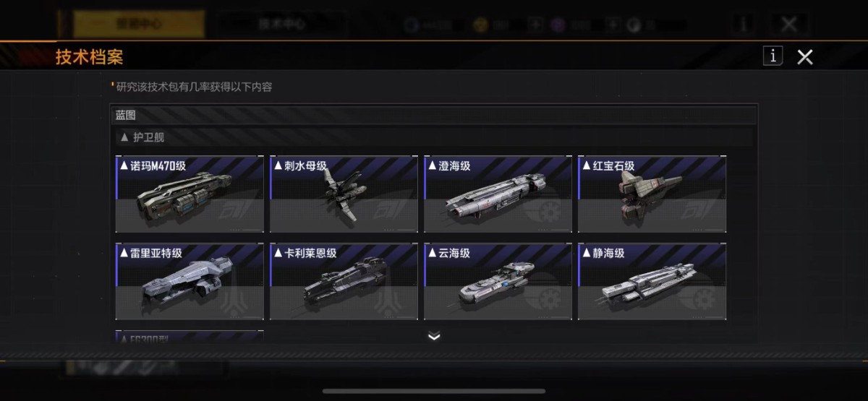Tap the purple currency icon in top bar
The image size is (868, 401).
[558, 25]
